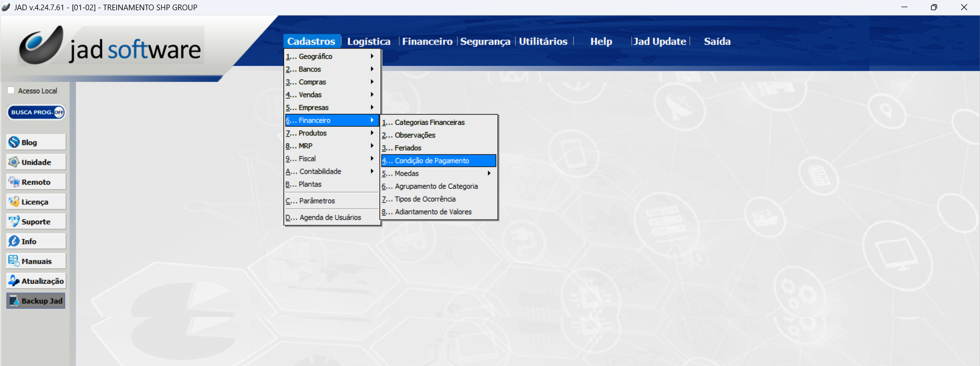Click the Suporte sidebar icon
This screenshot has width=980, height=366.
point(14,221)
